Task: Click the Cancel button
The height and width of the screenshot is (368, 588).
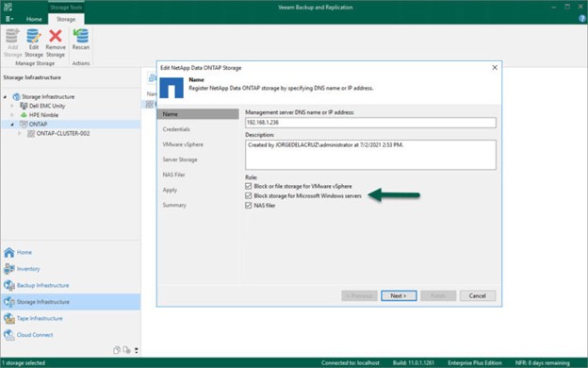Action: coord(478,296)
